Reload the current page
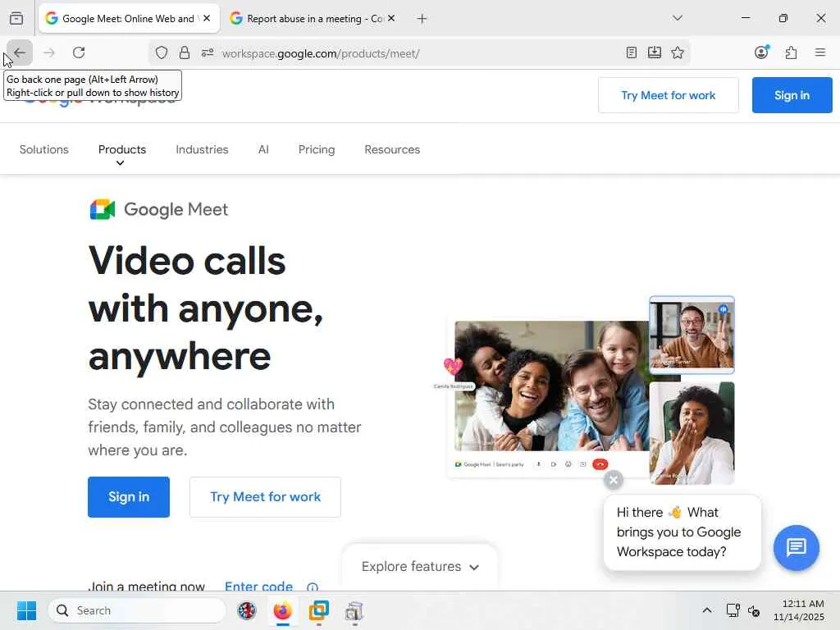 (x=79, y=52)
